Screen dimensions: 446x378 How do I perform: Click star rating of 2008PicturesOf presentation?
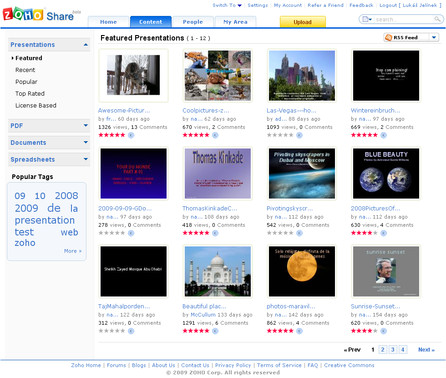pos(364,233)
